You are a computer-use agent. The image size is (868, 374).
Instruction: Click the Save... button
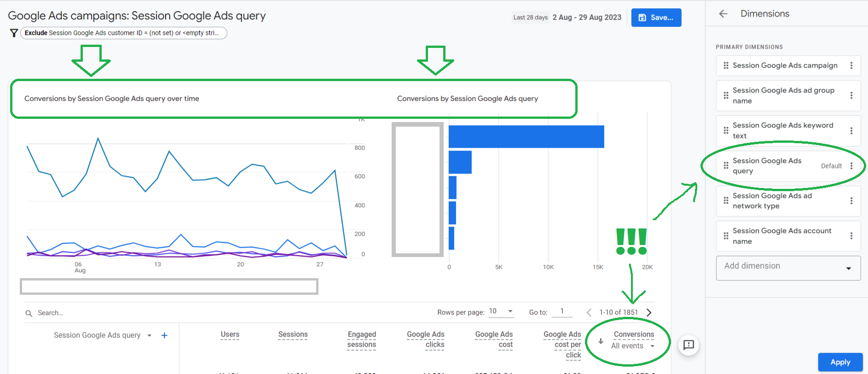(656, 18)
